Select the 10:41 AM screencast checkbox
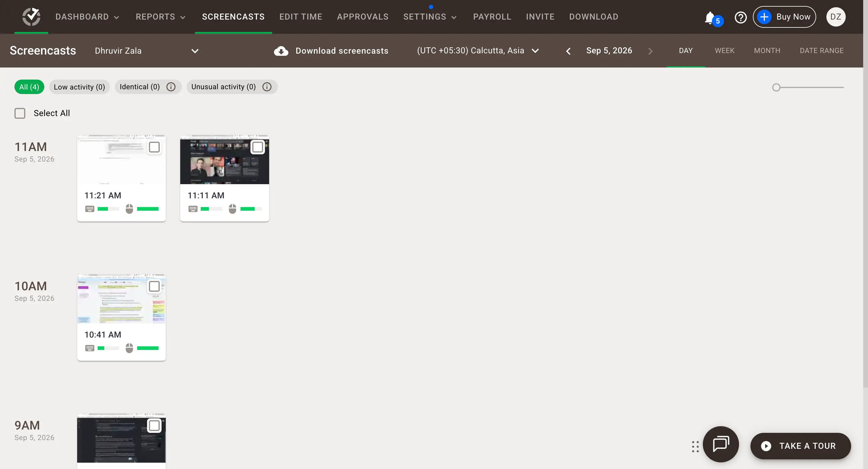868x469 pixels. [x=154, y=286]
